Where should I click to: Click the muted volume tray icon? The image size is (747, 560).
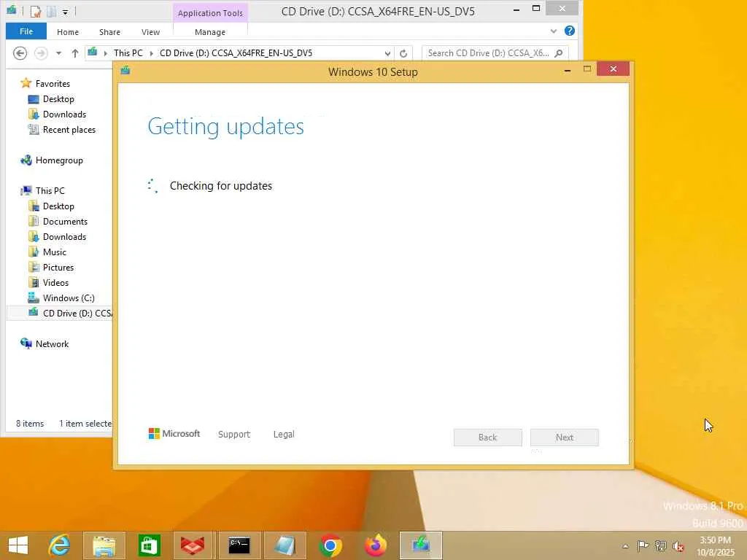[678, 546]
